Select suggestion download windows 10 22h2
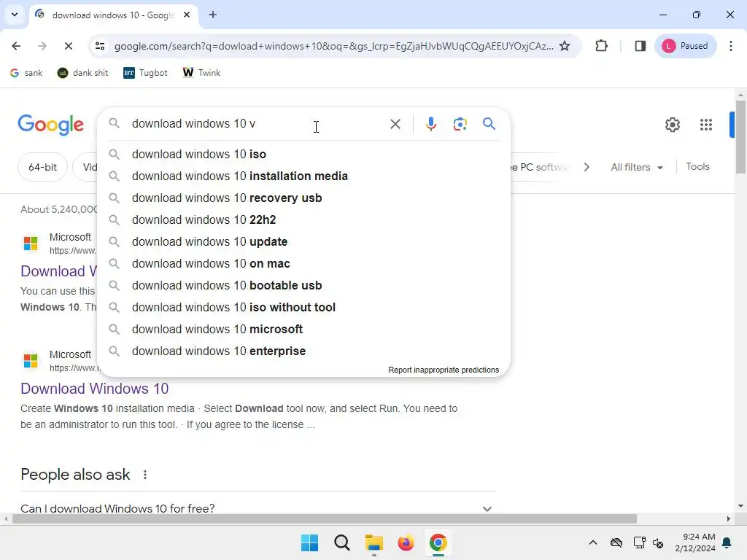Image resolution: width=747 pixels, height=560 pixels. (303, 220)
